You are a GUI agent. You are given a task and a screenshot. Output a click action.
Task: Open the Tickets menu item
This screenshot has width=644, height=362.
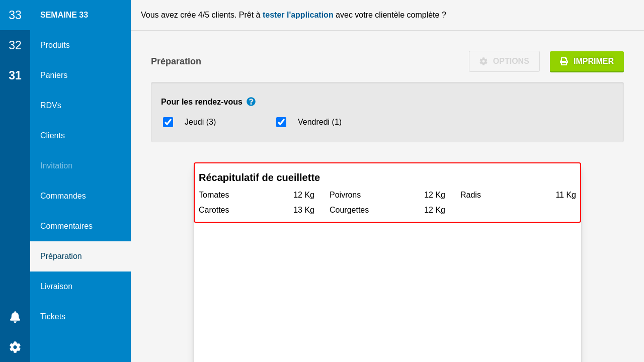click(53, 317)
